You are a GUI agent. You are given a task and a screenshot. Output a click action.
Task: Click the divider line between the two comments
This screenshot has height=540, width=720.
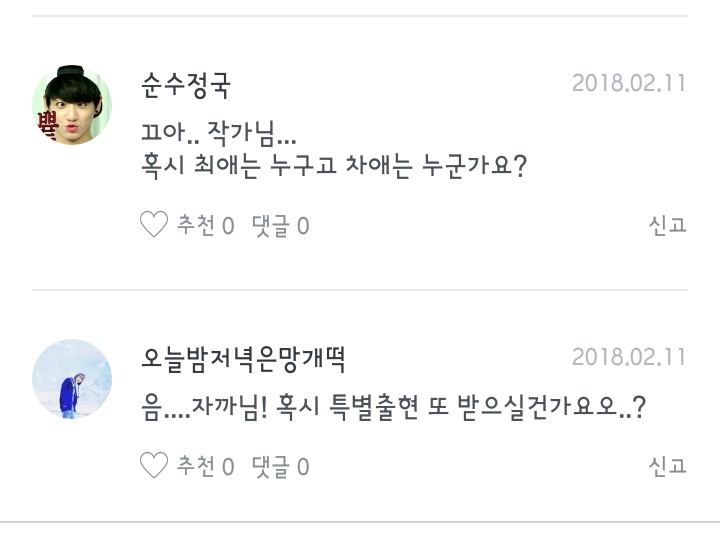point(360,291)
